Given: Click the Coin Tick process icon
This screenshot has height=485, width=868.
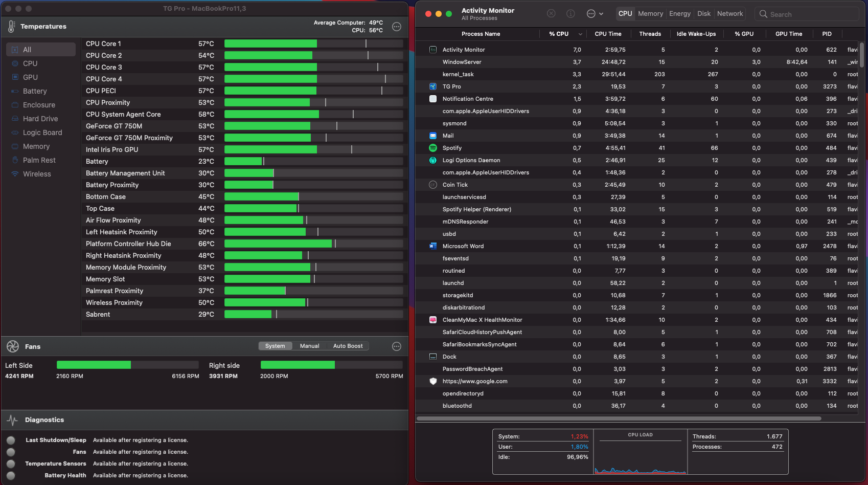Looking at the screenshot, I should [433, 185].
